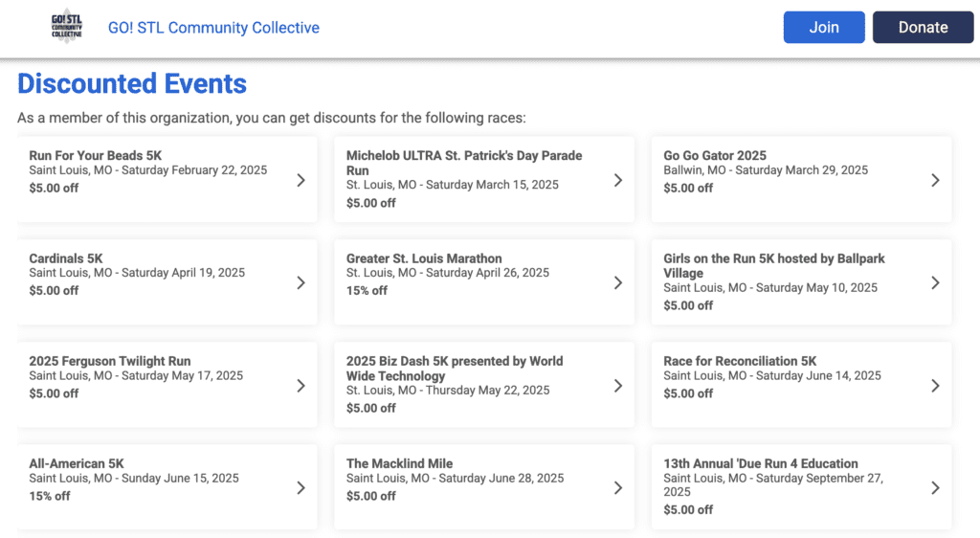
Task: Click the Join button
Action: (x=824, y=27)
